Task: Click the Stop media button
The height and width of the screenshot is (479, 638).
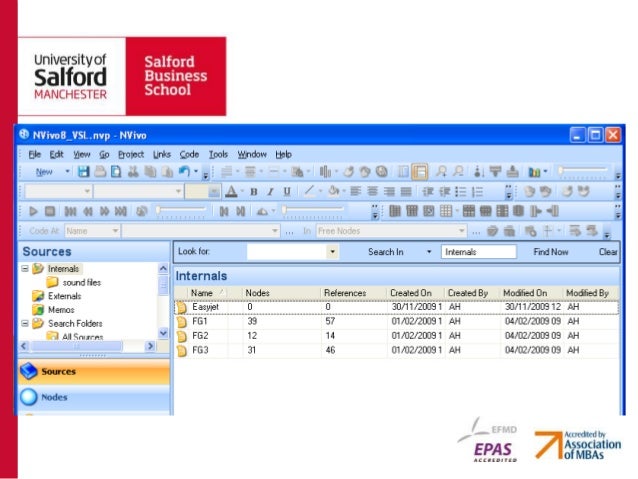Action: pyautogui.click(x=50, y=211)
